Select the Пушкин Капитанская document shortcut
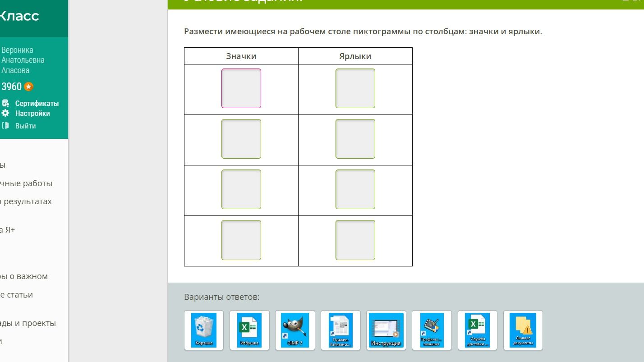 pos(340,330)
